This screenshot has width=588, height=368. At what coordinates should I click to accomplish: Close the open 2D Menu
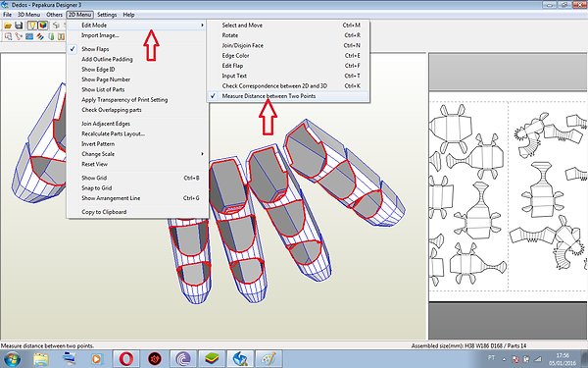(x=80, y=15)
